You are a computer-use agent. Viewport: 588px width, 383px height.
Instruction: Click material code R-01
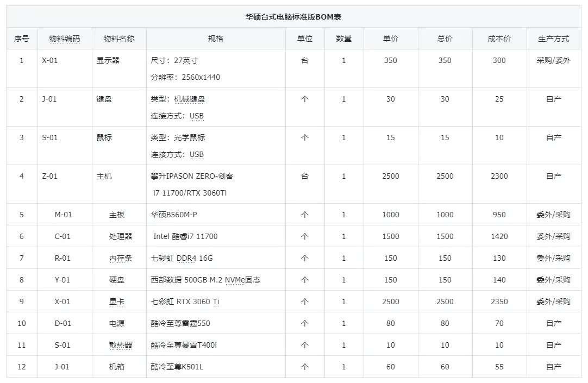point(62,258)
